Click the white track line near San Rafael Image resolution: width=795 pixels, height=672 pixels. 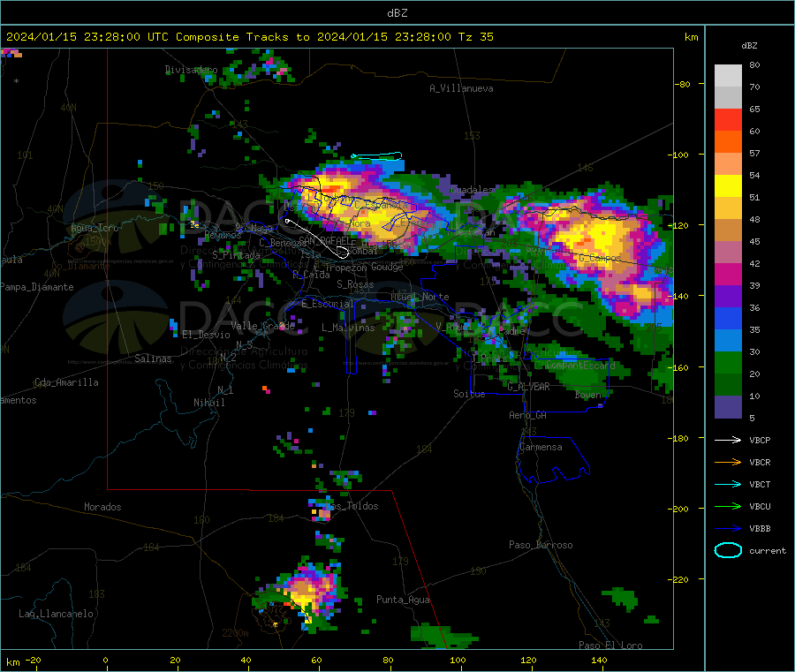pos(317,238)
